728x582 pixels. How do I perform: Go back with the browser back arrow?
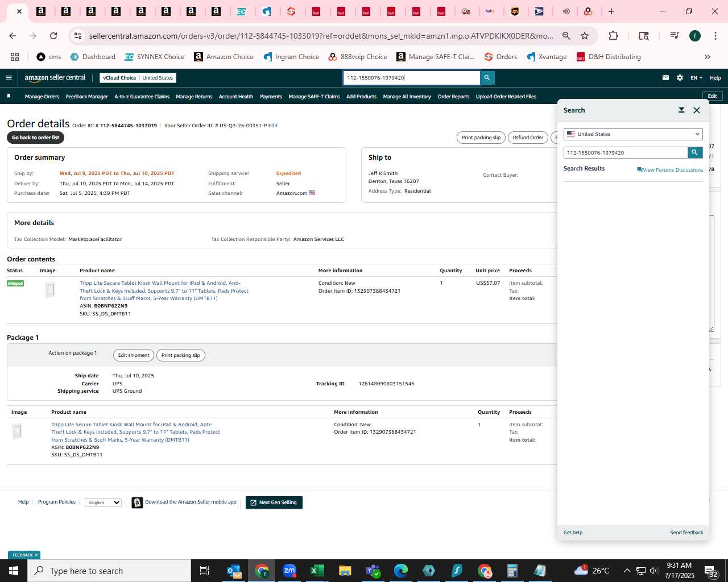(13, 36)
